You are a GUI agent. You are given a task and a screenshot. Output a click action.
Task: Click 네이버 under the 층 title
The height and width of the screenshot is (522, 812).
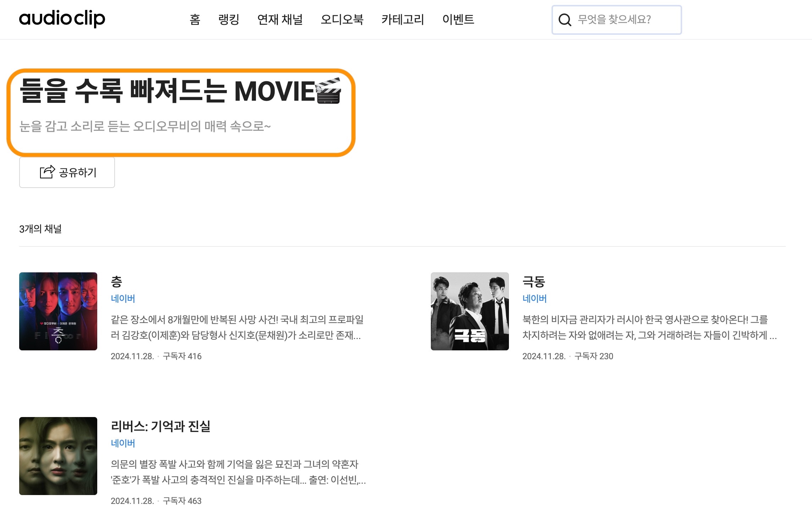(123, 299)
